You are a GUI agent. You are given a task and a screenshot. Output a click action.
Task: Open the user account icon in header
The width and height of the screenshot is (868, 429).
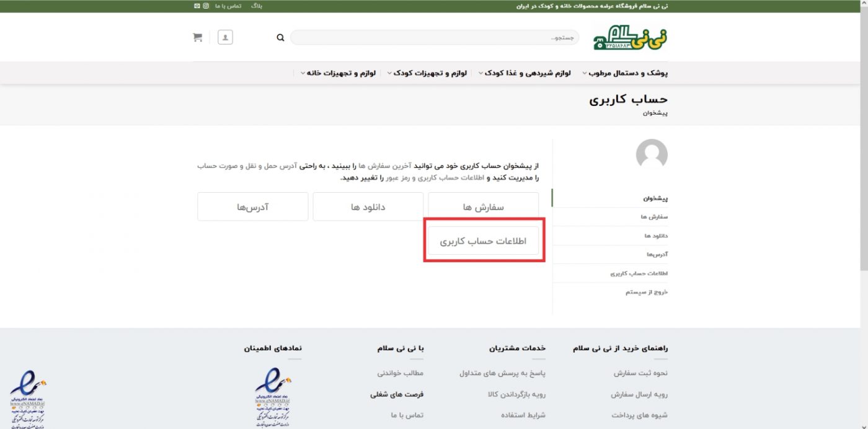tap(225, 37)
